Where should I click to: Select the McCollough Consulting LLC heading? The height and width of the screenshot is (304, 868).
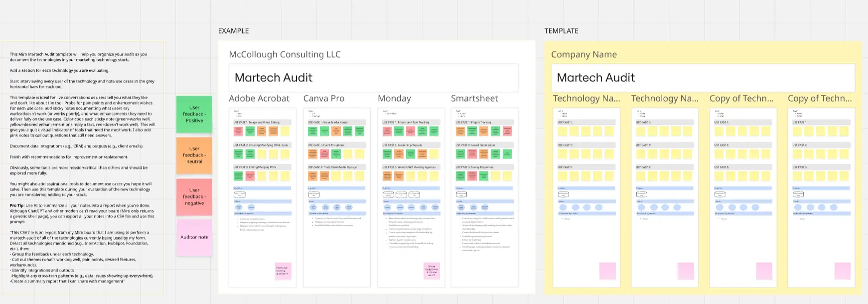click(x=285, y=55)
